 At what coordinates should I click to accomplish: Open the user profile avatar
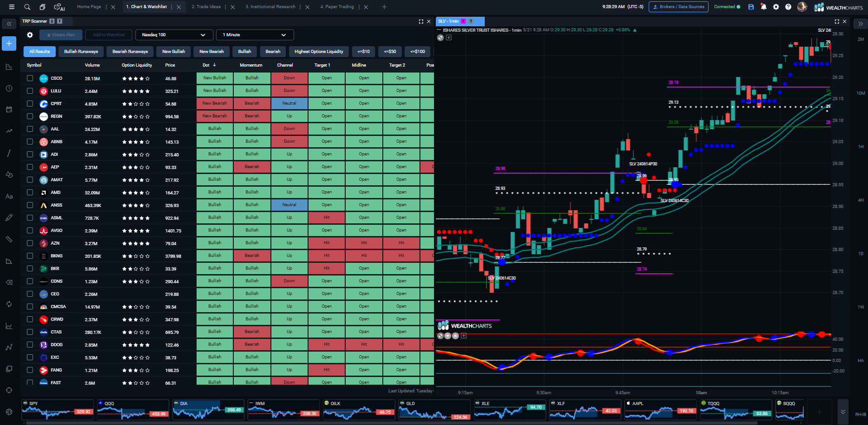802,7
